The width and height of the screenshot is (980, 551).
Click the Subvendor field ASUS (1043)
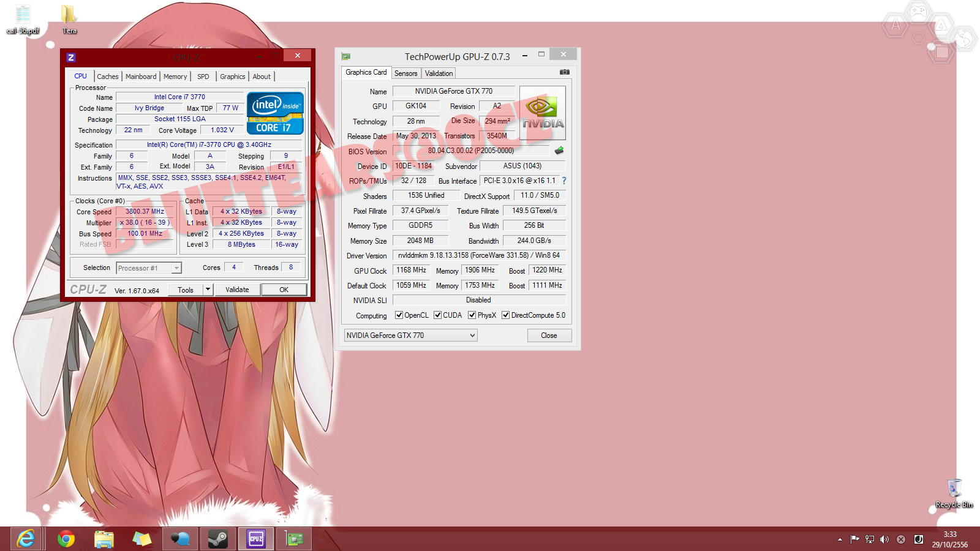(x=522, y=166)
